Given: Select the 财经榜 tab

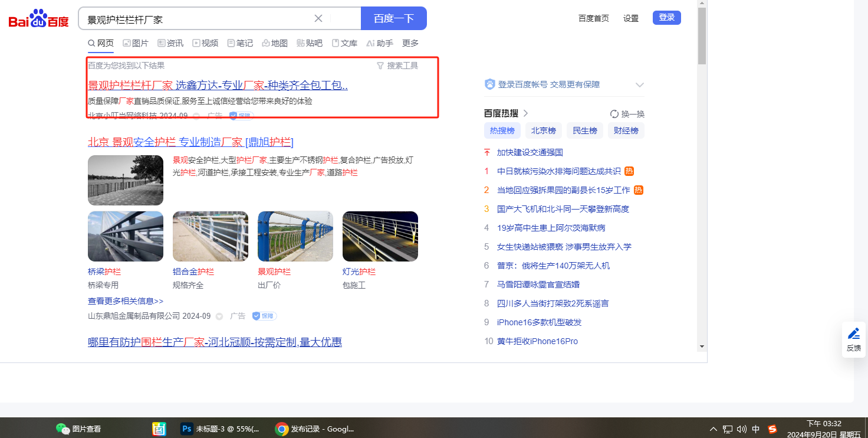Looking at the screenshot, I should click(x=626, y=130).
